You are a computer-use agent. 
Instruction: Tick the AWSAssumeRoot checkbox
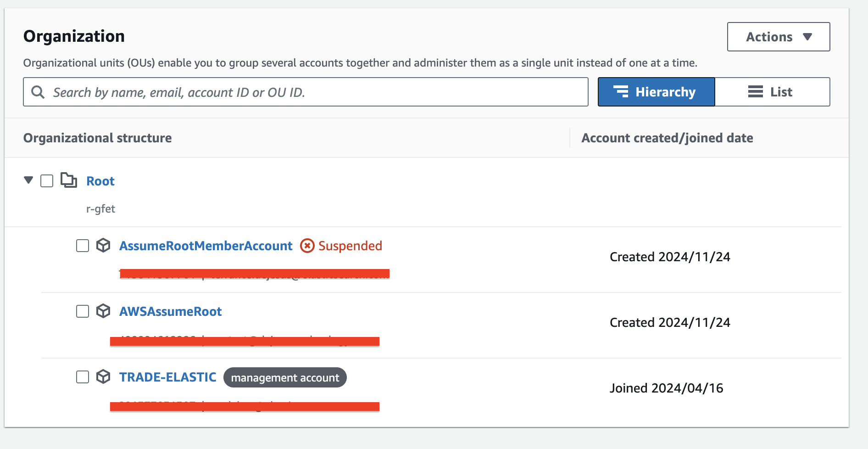click(83, 311)
